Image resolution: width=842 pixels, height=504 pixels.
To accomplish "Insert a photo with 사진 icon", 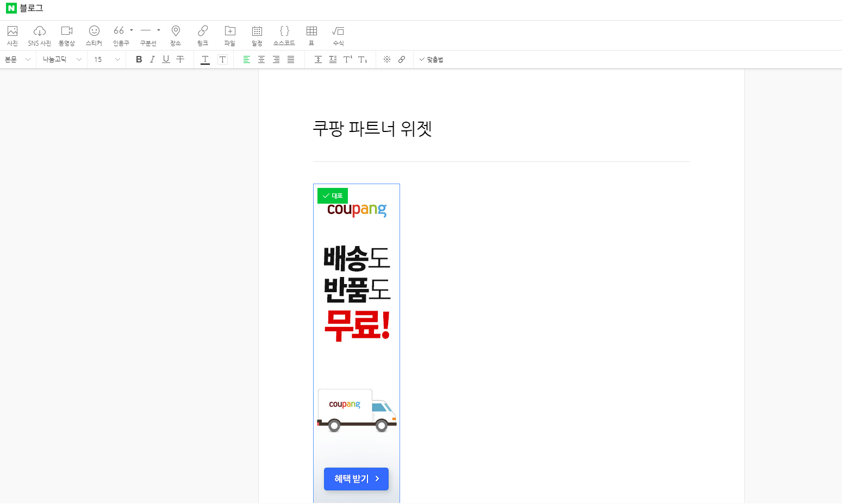I will tap(13, 36).
